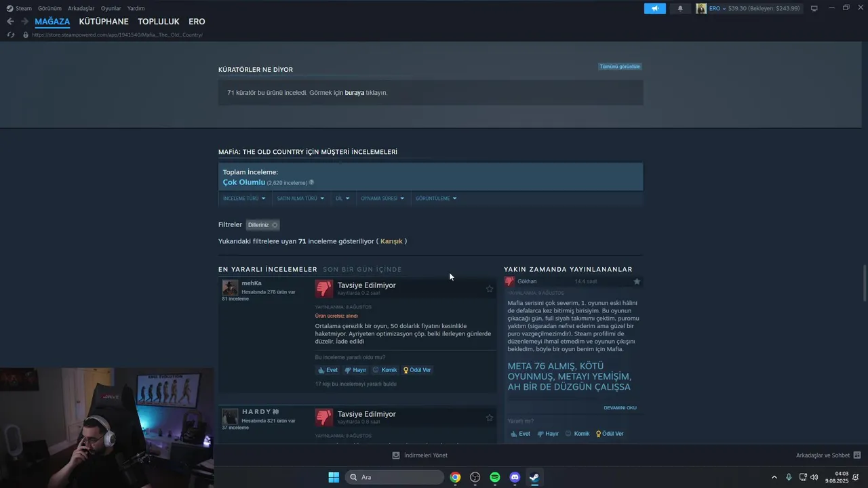Open the Steam menu
The height and width of the screenshot is (488, 868).
(x=19, y=8)
